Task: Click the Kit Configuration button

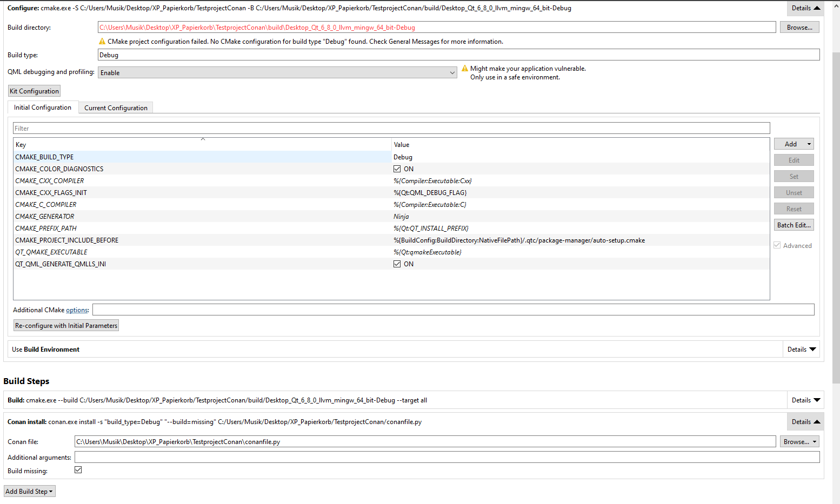Action: pos(34,91)
